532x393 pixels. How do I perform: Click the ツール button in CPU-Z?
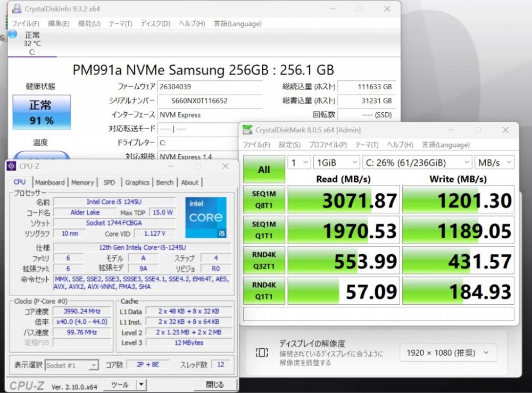click(x=120, y=385)
